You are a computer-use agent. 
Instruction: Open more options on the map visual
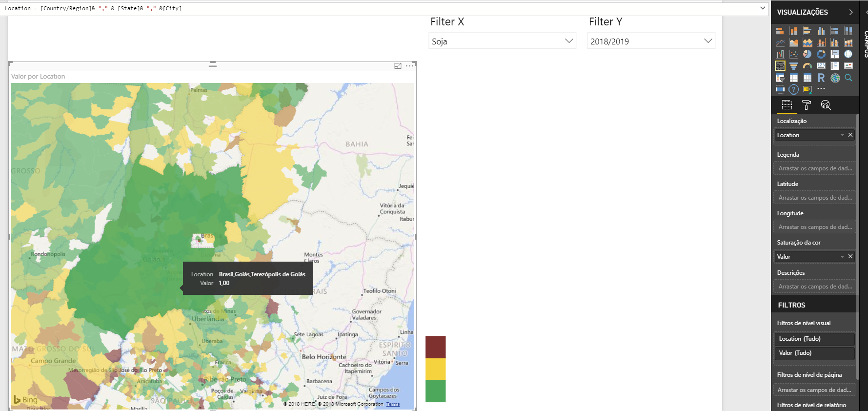(x=409, y=66)
